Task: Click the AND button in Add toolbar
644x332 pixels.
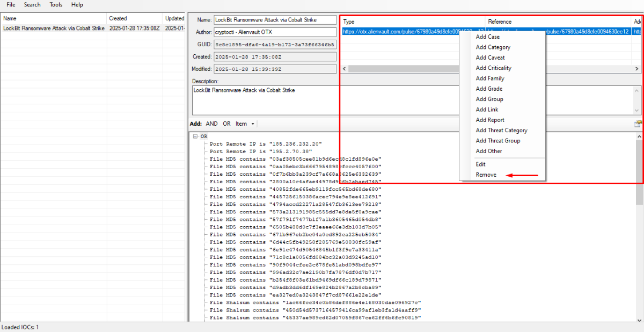Action: coord(212,124)
